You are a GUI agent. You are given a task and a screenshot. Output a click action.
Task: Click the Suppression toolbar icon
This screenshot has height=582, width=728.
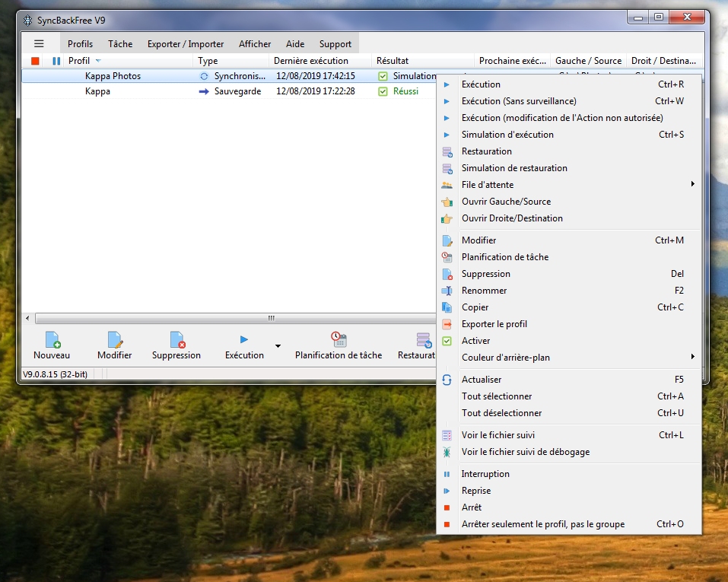point(177,339)
